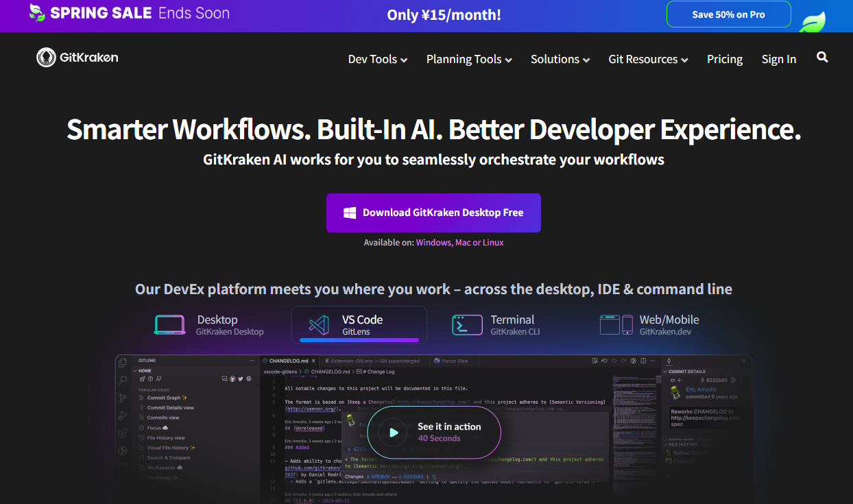Click split editor icon in preview toolbar

click(643, 361)
